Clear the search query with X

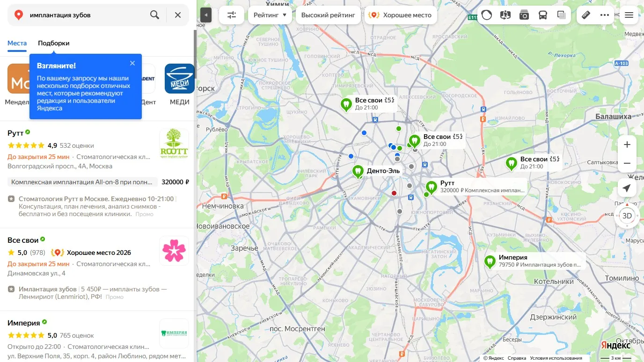[x=178, y=15]
